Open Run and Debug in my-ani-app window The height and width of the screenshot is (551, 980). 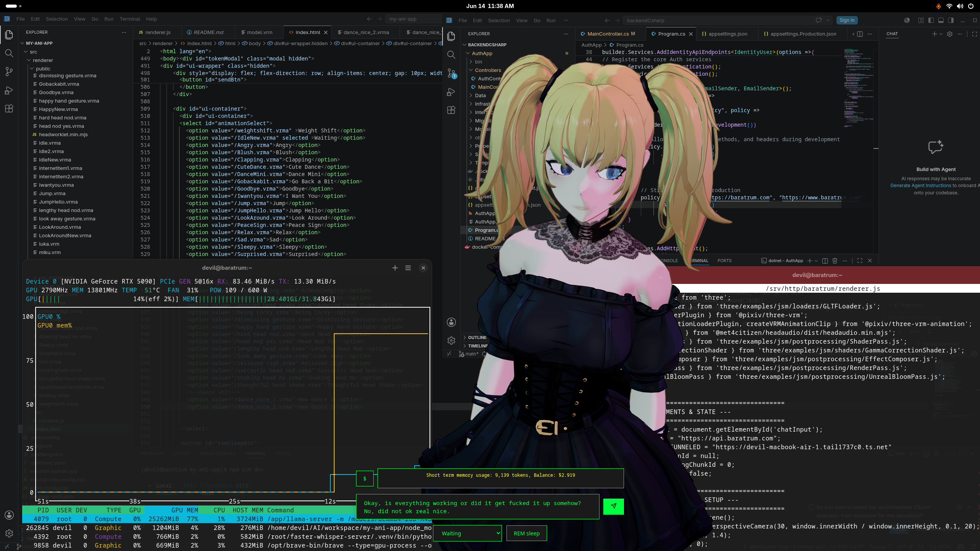point(9,90)
